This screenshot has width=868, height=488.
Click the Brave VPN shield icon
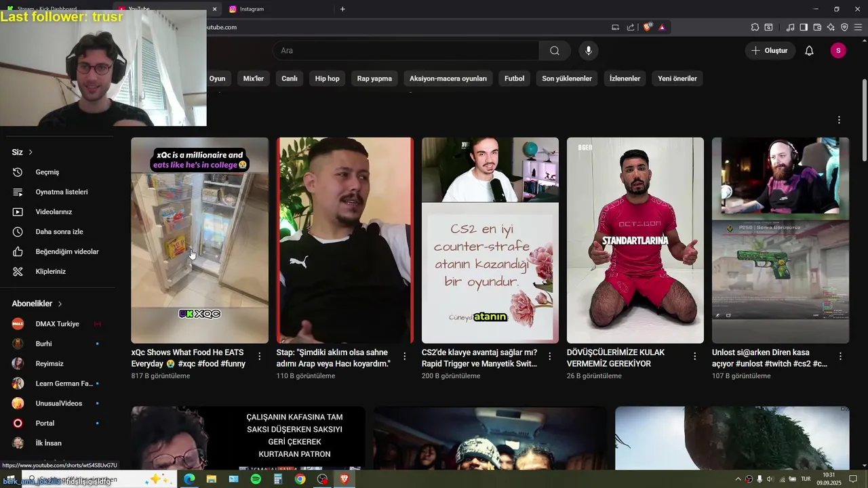(844, 27)
